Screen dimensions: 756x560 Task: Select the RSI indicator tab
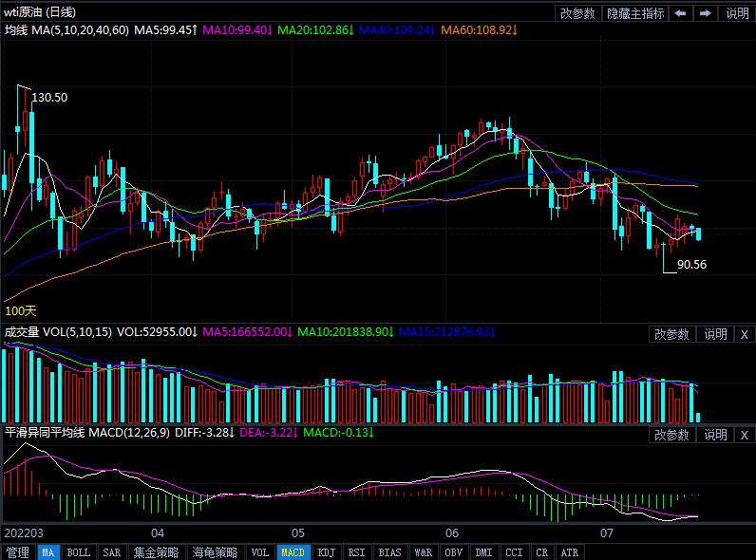pos(356,552)
